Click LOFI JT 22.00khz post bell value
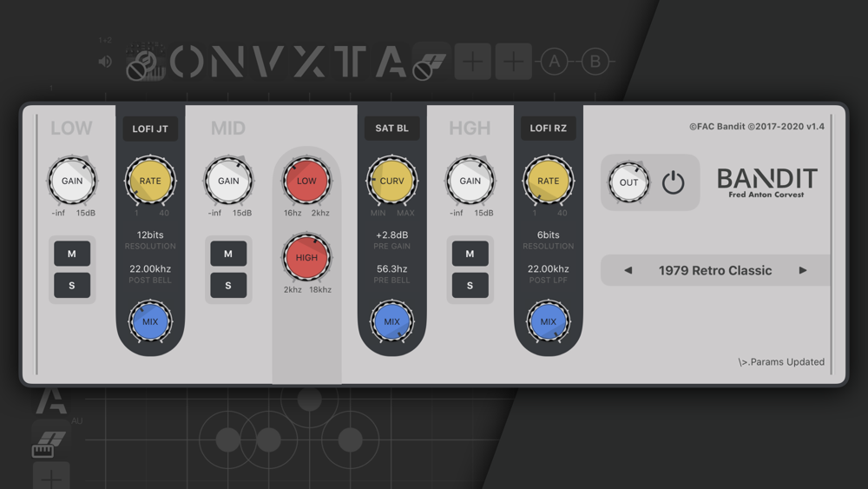 150,268
